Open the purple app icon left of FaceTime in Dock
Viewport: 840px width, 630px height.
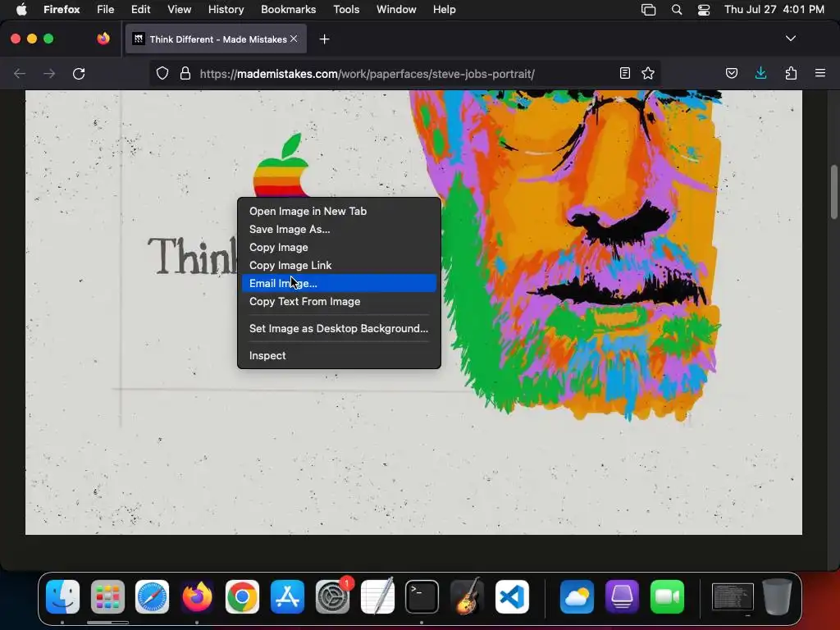pos(622,596)
